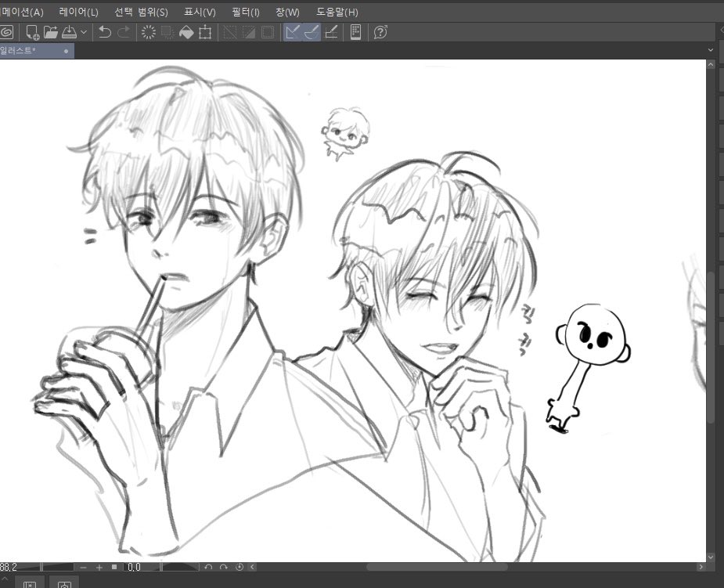Open the 도움말(H) menu
724x588 pixels.
point(337,12)
